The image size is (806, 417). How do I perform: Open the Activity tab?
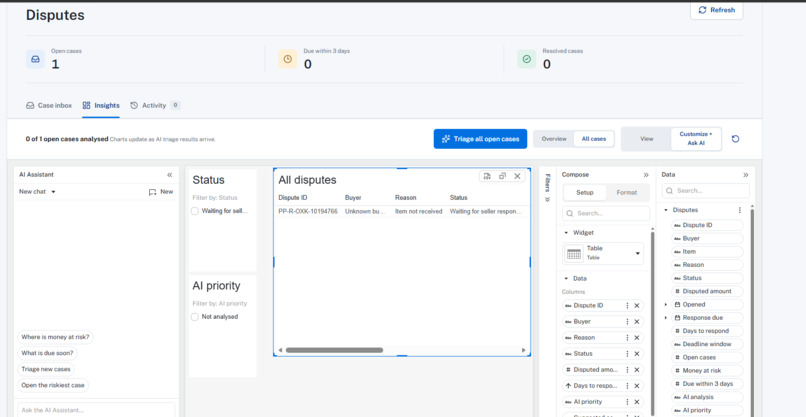point(155,105)
